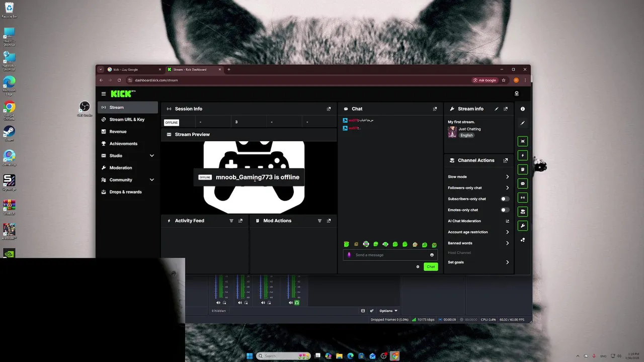Open the Mod Actions filter icon
Screen dimensions: 644x362
[x=319, y=221]
